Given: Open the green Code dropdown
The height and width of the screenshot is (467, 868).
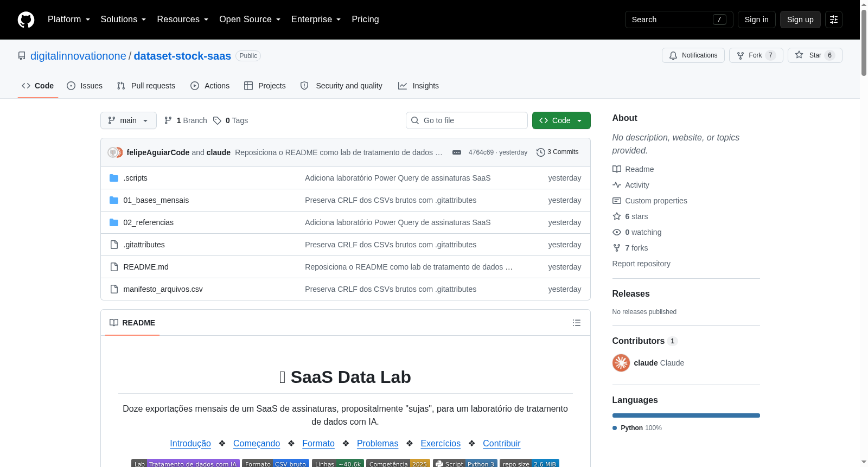Looking at the screenshot, I should tap(561, 120).
